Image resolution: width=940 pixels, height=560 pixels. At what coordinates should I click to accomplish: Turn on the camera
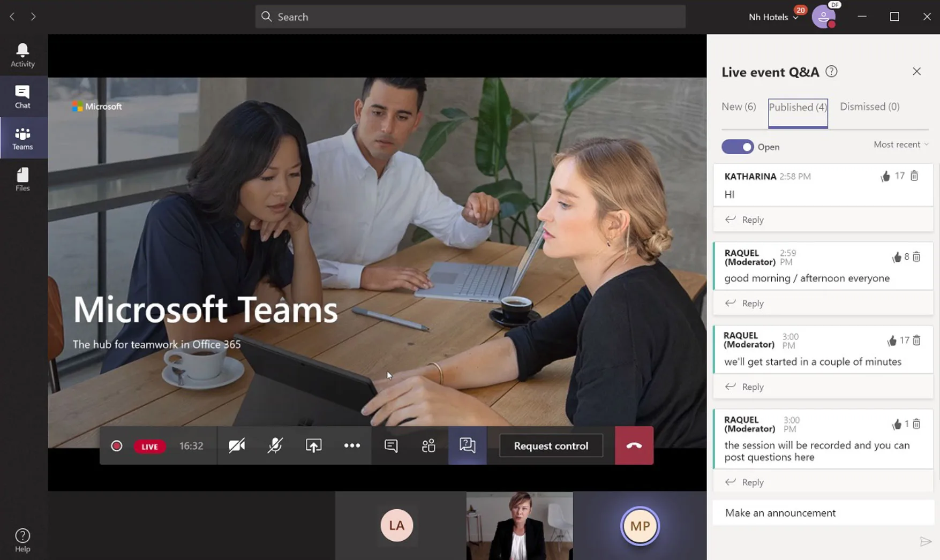click(x=237, y=445)
